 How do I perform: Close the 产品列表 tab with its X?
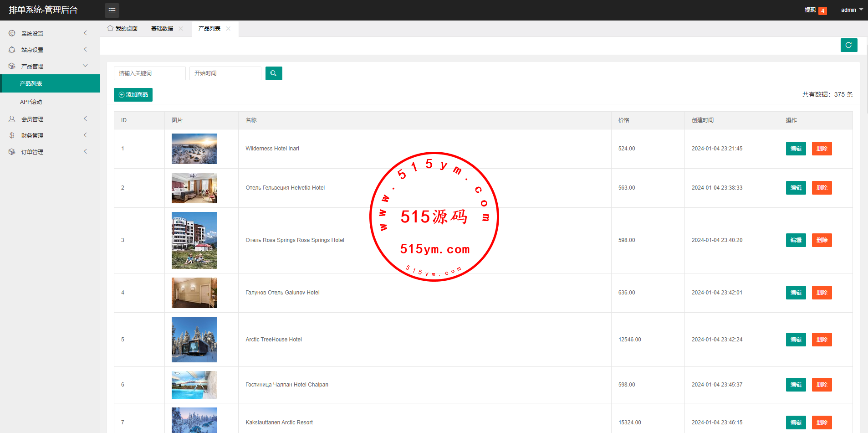(x=228, y=29)
